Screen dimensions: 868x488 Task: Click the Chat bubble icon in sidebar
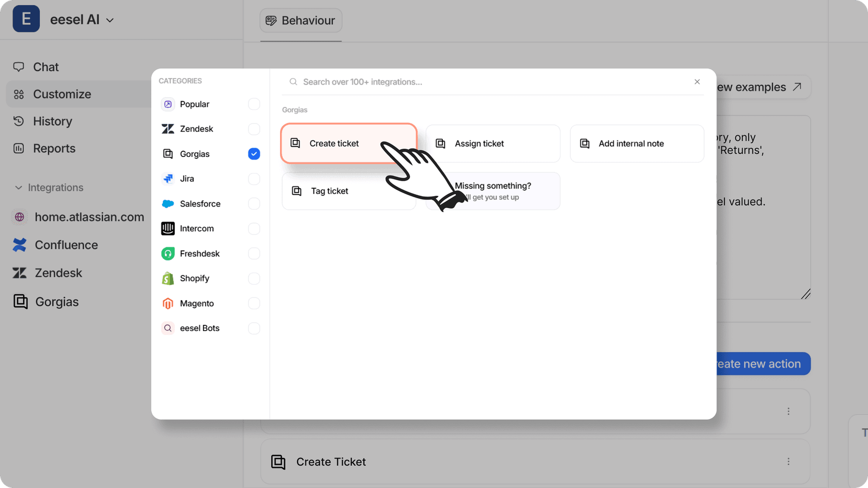pyautogui.click(x=19, y=67)
